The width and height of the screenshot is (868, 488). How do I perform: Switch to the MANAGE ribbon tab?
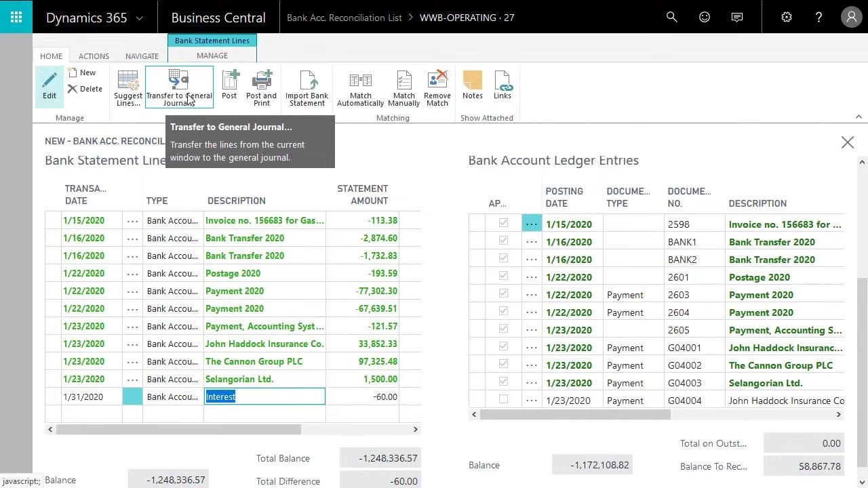212,56
